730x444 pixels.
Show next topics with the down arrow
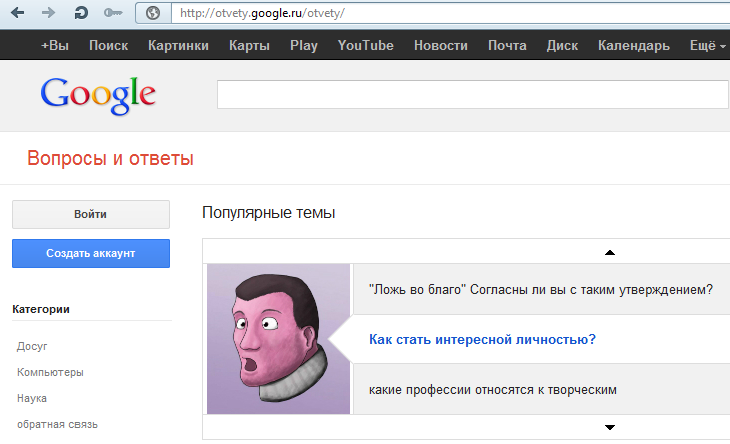click(609, 427)
